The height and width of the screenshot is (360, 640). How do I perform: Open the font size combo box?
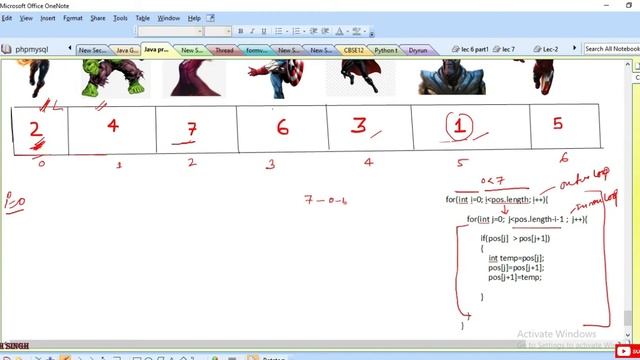(x=218, y=31)
